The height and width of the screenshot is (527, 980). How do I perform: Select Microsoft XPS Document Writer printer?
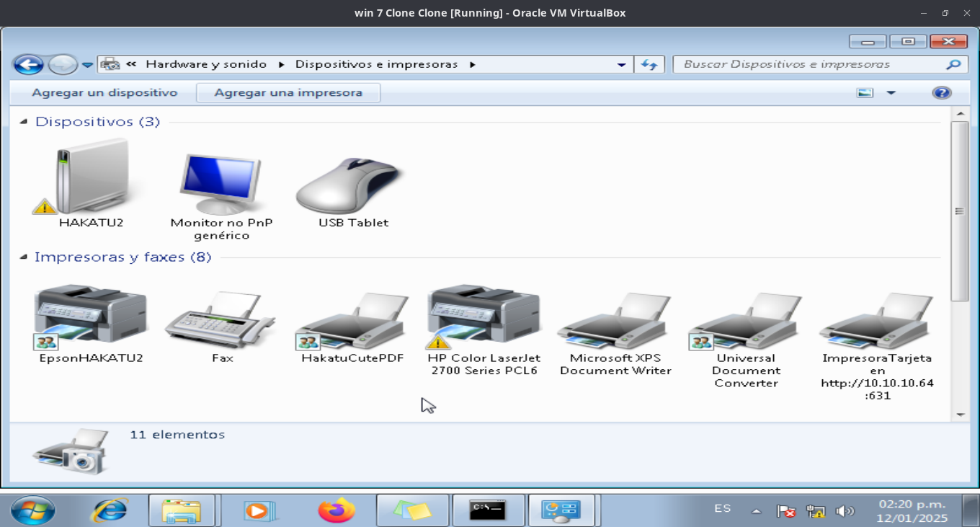coord(615,319)
